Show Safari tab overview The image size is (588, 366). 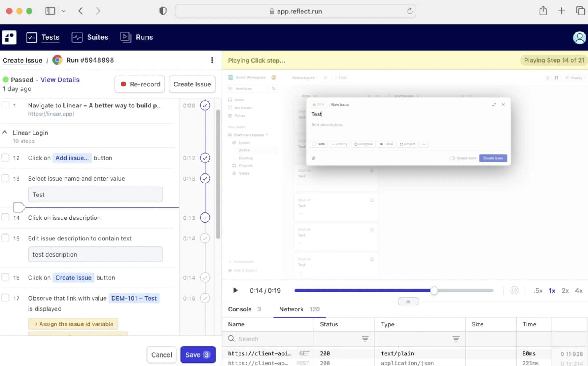tap(580, 11)
